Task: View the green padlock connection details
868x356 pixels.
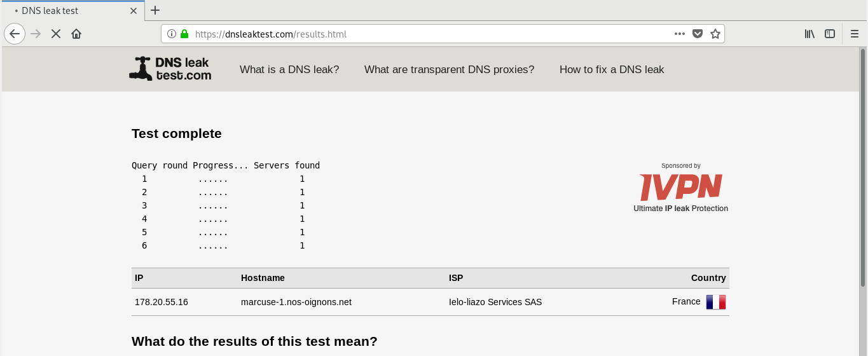Action: point(184,34)
